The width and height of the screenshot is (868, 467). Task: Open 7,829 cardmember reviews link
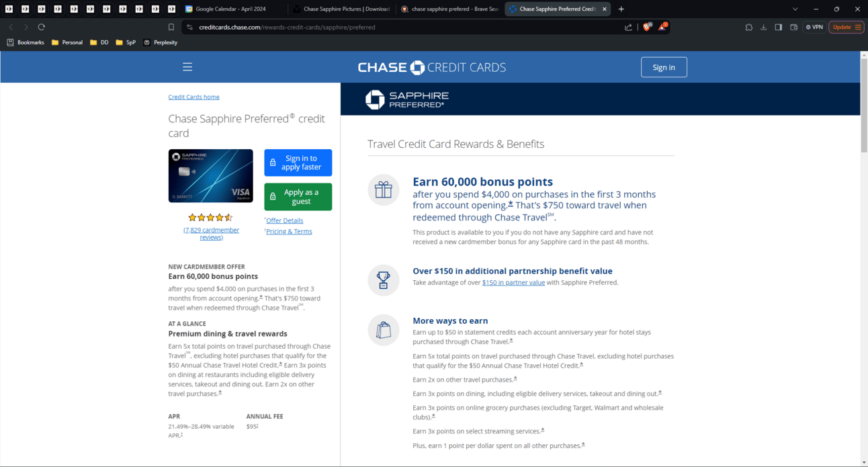tap(211, 233)
